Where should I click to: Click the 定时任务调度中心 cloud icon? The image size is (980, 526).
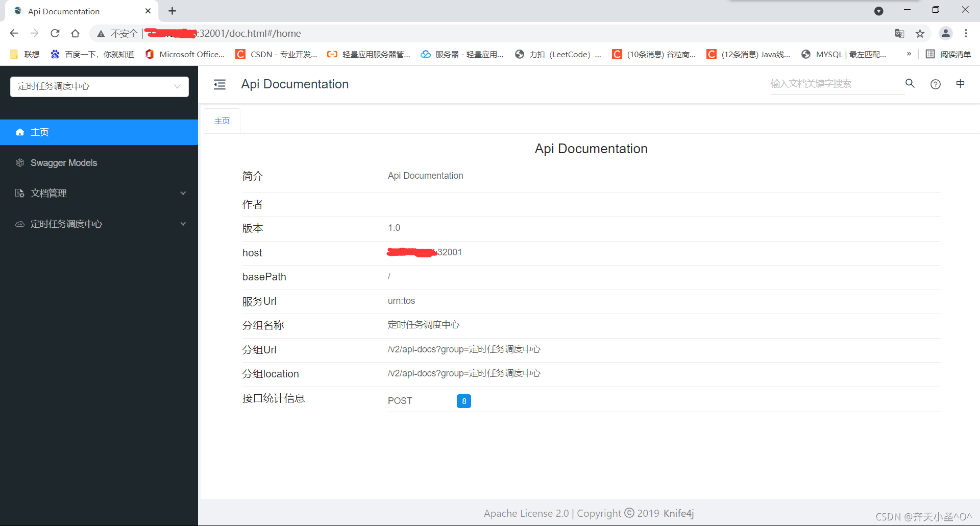click(20, 224)
